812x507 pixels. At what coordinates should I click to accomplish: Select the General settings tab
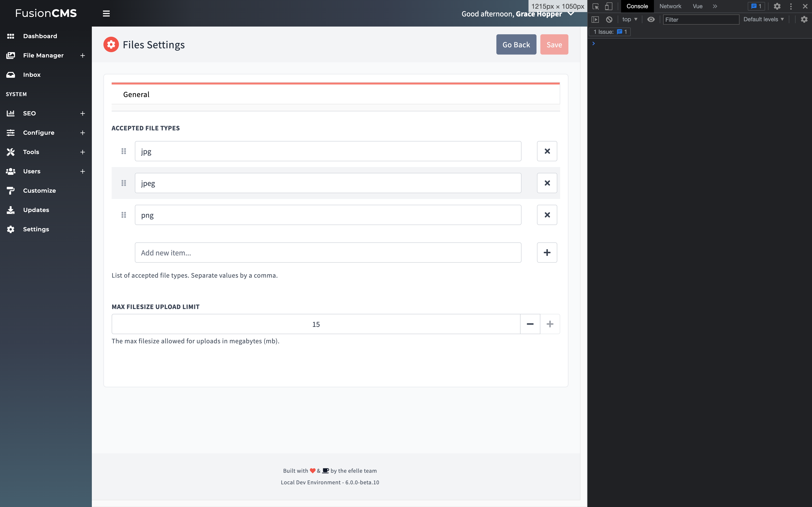coord(136,95)
